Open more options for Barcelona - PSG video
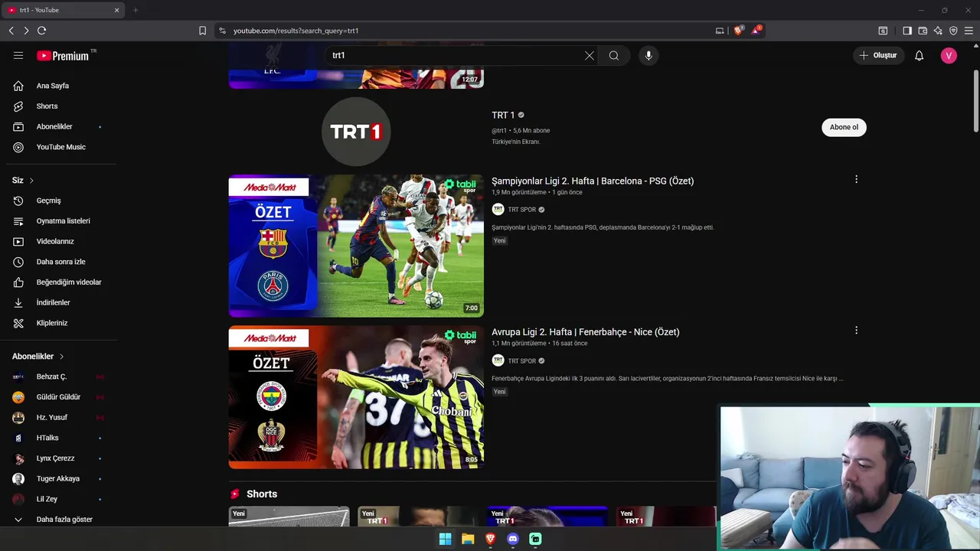Image resolution: width=980 pixels, height=551 pixels. point(856,179)
